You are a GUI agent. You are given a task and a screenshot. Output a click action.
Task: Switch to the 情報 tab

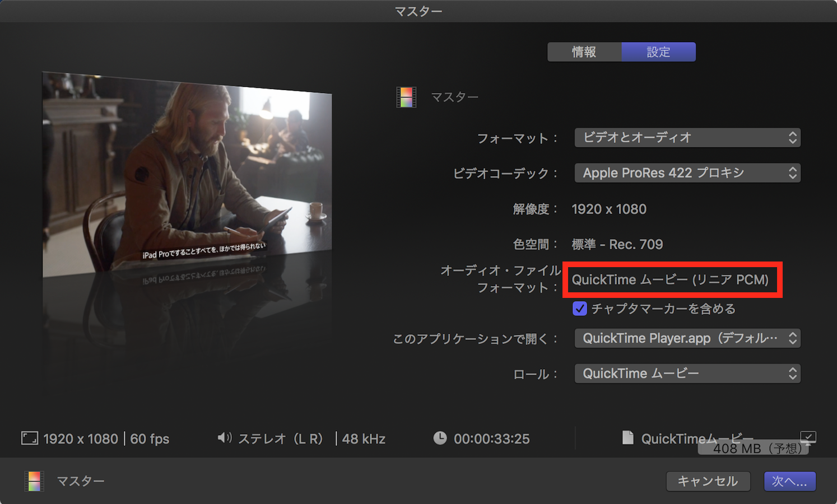pyautogui.click(x=584, y=52)
